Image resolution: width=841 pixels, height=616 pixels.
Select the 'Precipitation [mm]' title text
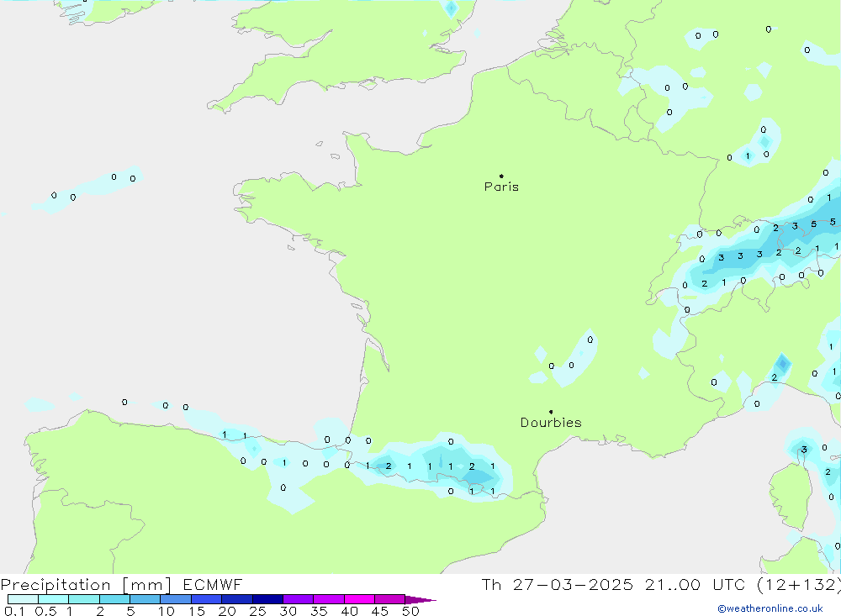[86, 585]
